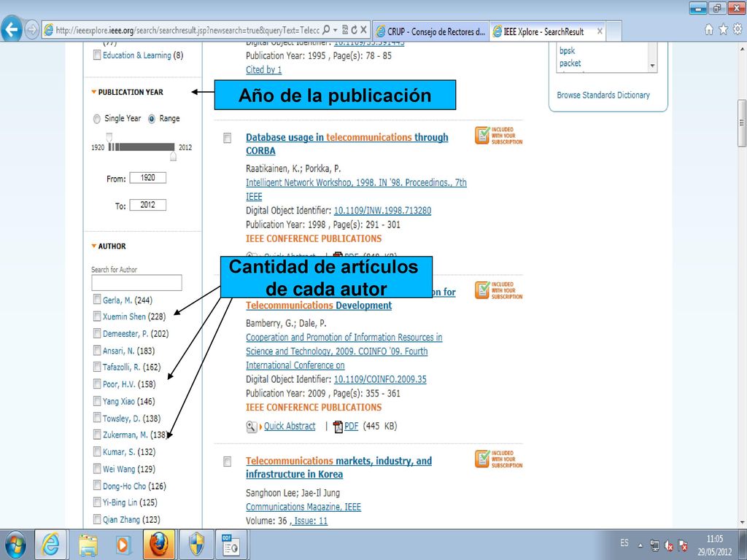The width and height of the screenshot is (747, 560).
Task: Click the Issue: 11 link
Action: click(x=310, y=521)
